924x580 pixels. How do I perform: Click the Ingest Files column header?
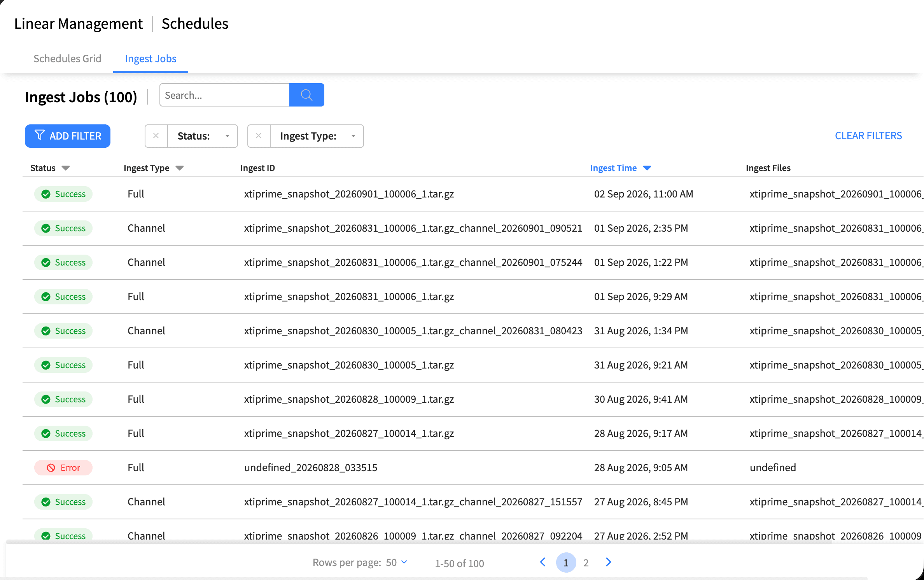click(x=768, y=168)
